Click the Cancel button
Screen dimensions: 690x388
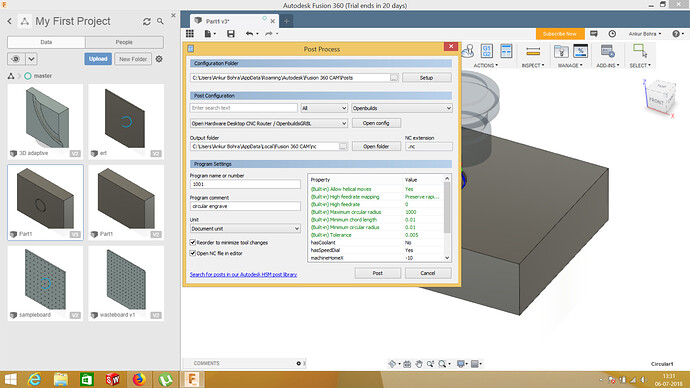tap(428, 273)
